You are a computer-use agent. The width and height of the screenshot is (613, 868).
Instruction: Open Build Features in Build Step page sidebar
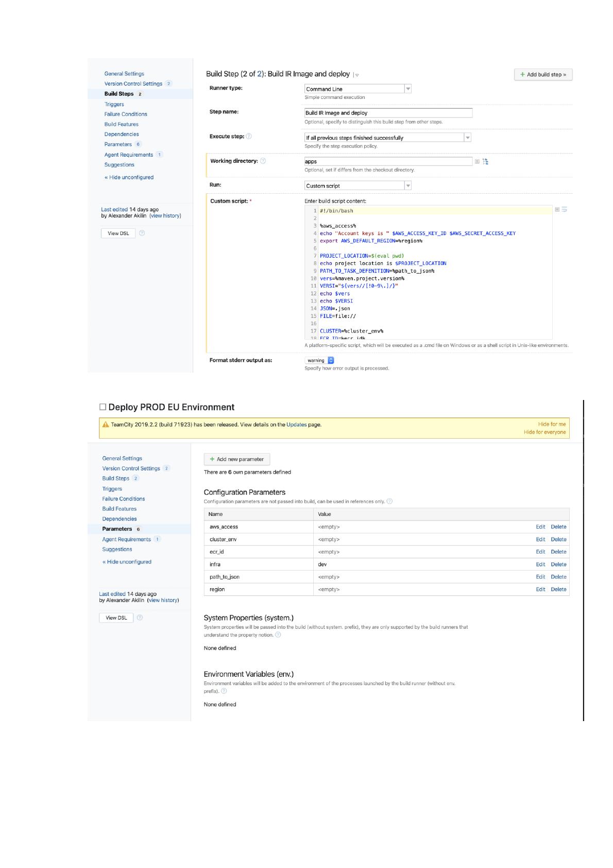(x=122, y=124)
